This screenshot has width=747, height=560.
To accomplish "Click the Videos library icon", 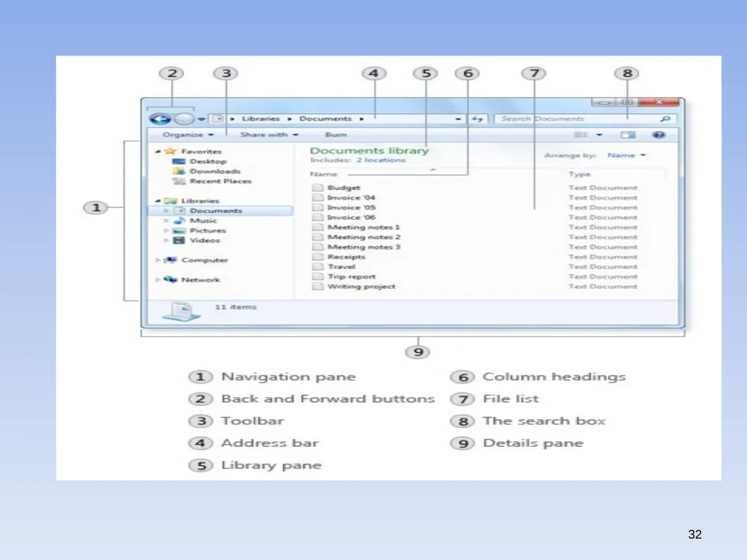I will [x=179, y=241].
